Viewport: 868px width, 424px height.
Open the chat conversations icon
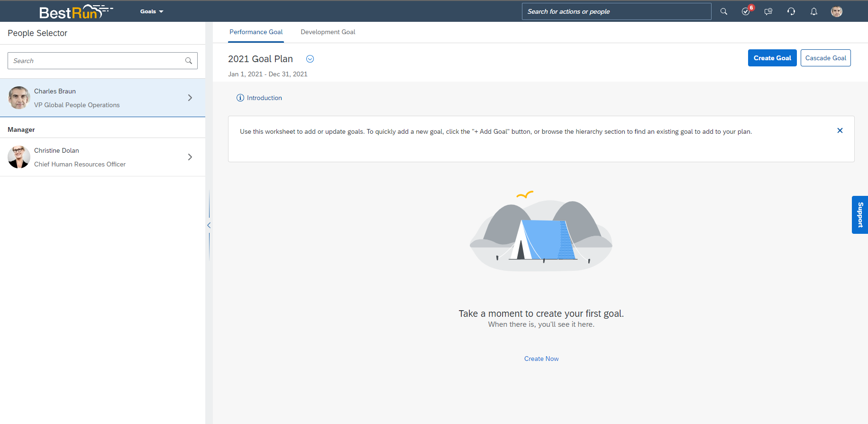point(768,11)
